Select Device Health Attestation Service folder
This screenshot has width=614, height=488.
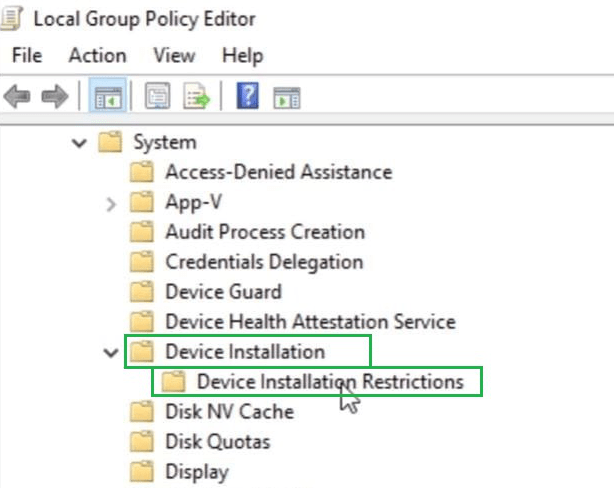pyautogui.click(x=310, y=322)
